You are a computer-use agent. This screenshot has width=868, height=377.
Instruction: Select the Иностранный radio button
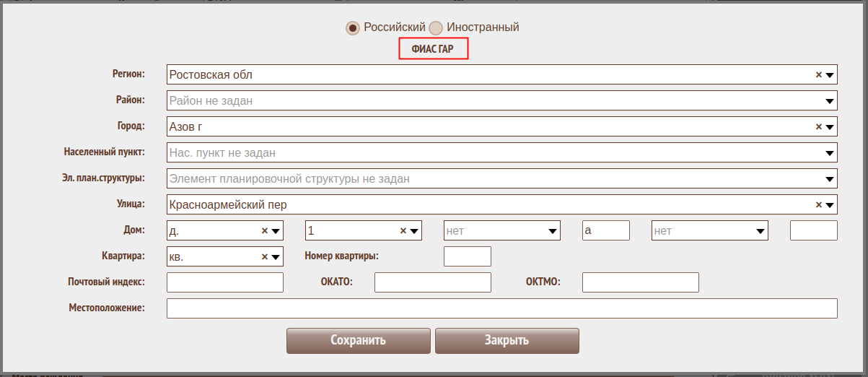(436, 28)
